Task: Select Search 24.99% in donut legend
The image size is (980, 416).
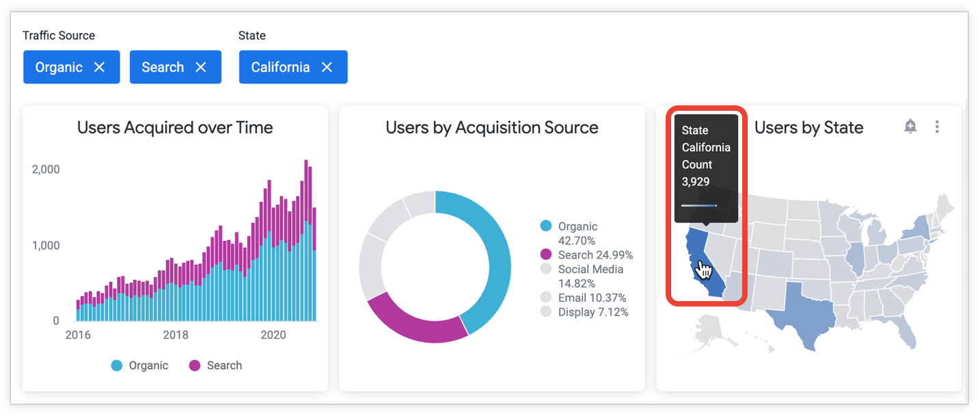Action: (x=586, y=255)
